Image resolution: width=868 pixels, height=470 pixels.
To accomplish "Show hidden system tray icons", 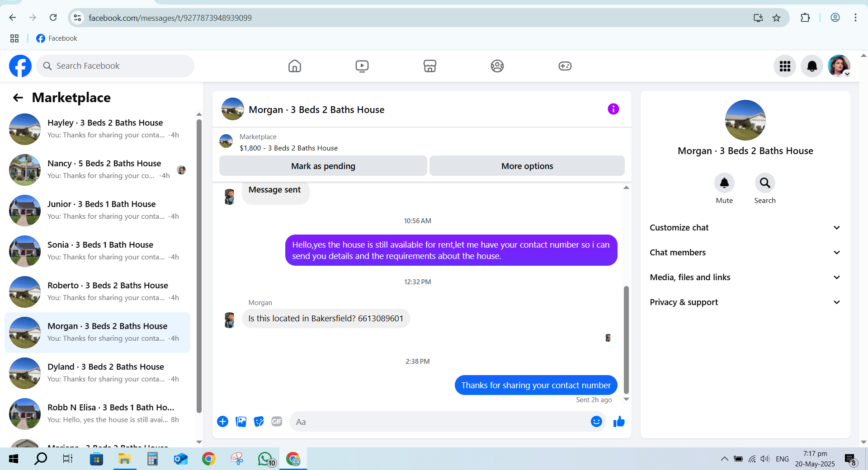I will (724, 459).
